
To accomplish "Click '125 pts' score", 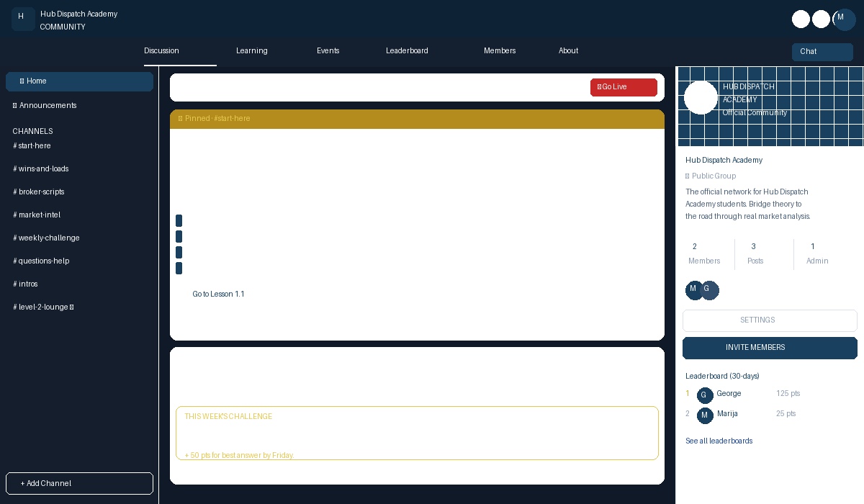I will (788, 394).
